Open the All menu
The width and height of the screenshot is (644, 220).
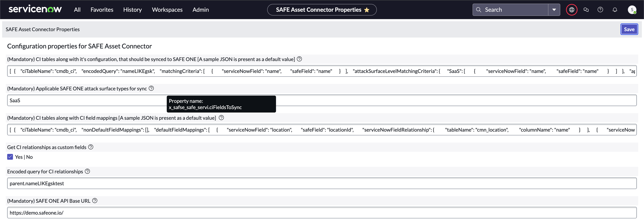(77, 10)
